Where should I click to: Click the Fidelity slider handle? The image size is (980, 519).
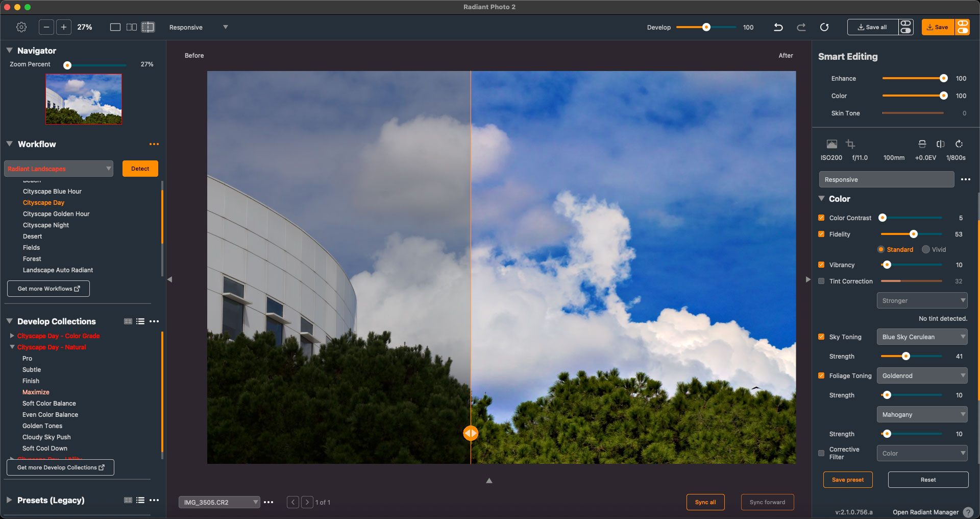pos(914,234)
